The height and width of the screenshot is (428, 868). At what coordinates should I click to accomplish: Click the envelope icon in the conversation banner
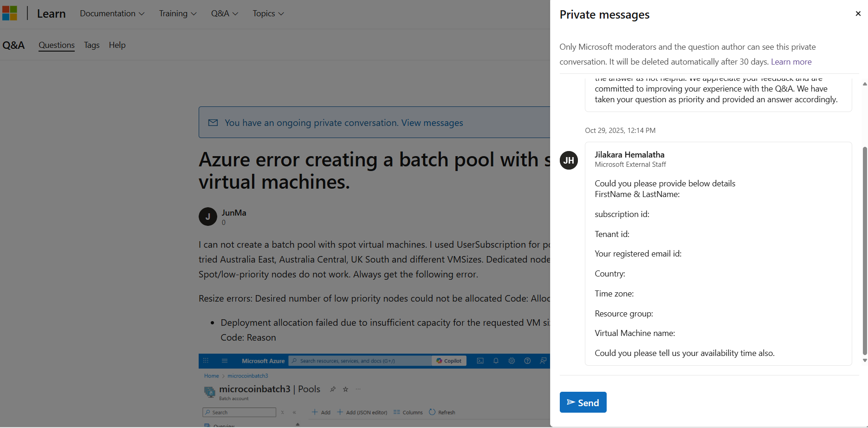(x=213, y=123)
